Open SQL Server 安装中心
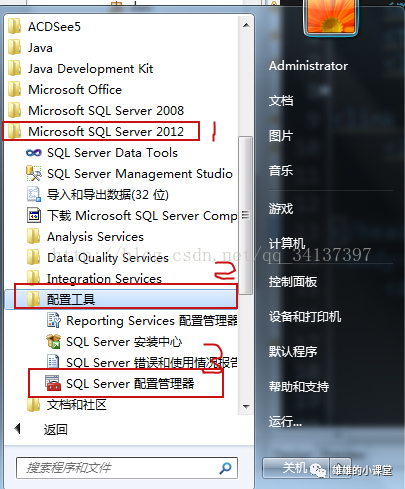Viewport: 405px width, 489px height. click(124, 341)
